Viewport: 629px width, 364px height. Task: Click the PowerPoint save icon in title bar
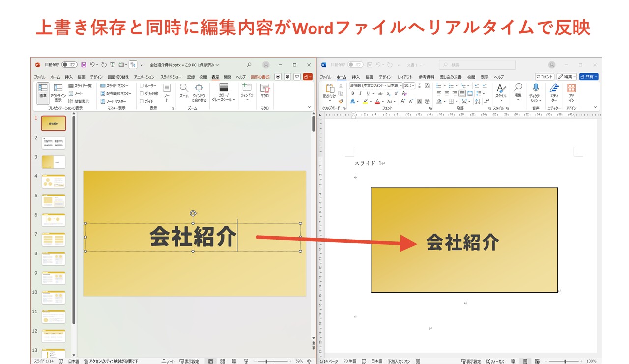84,65
